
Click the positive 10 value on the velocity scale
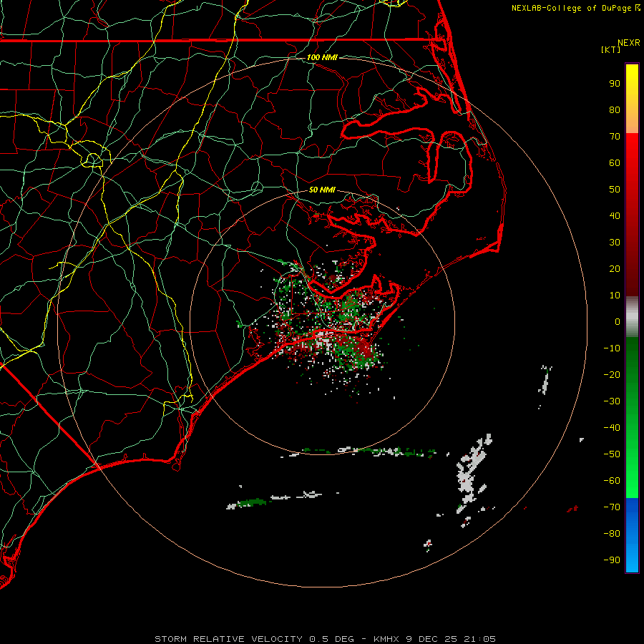tap(615, 296)
